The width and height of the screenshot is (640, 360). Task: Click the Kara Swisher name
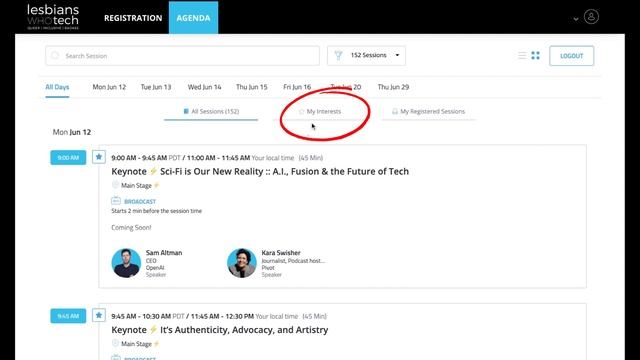(x=281, y=253)
